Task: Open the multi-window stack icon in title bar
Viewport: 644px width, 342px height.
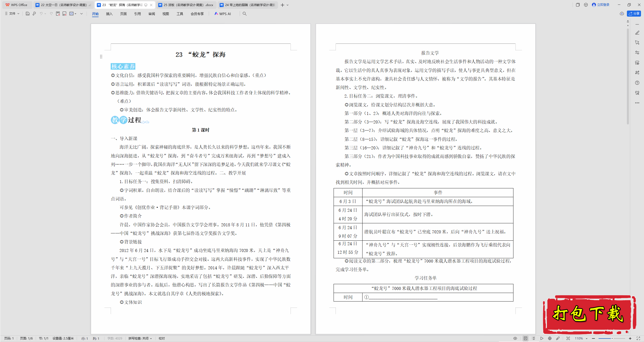Action: [x=578, y=5]
